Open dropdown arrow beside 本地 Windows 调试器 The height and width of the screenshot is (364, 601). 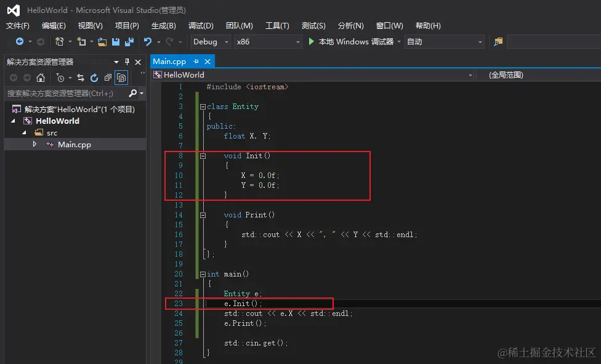398,41
